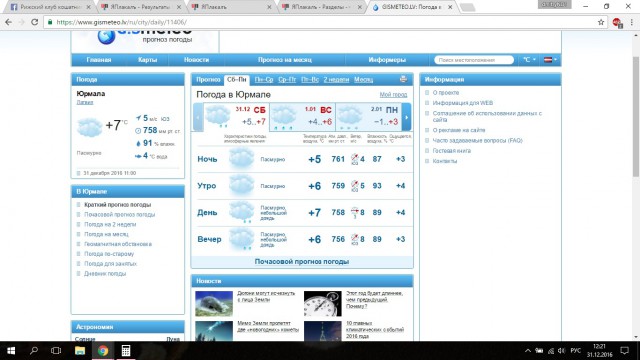The image size is (640, 360).
Task: Bookmark page with the star icon
Action: (601, 22)
